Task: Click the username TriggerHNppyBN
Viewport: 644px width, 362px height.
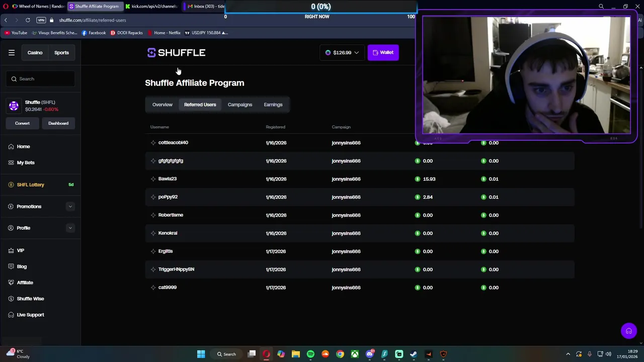Action: point(176,269)
